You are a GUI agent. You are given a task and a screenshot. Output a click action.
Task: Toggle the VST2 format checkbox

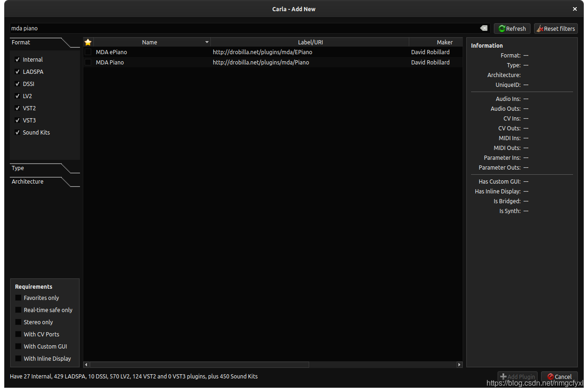tap(17, 108)
